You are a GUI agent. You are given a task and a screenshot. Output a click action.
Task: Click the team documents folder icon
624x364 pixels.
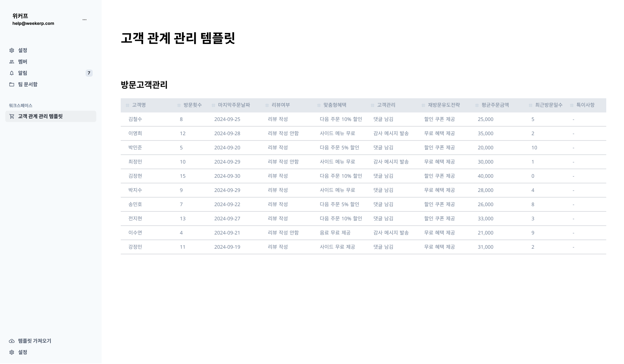12,84
